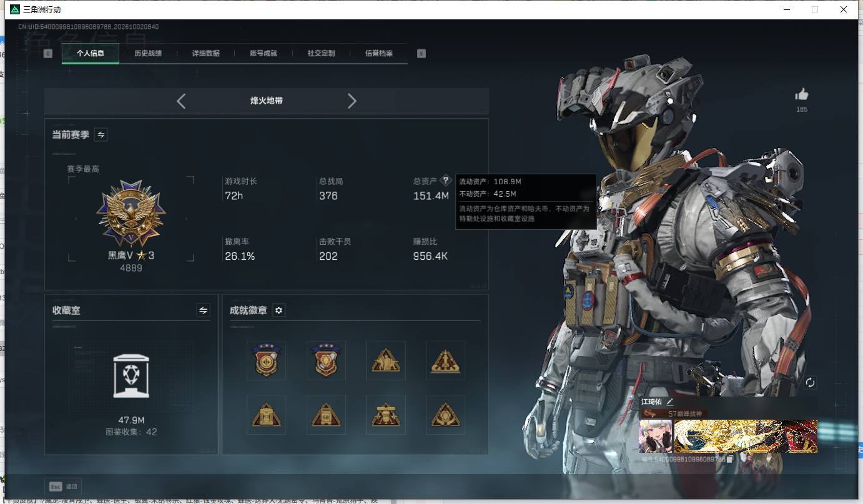
Task: Click the 总资产 value 151.4M
Action: click(431, 196)
